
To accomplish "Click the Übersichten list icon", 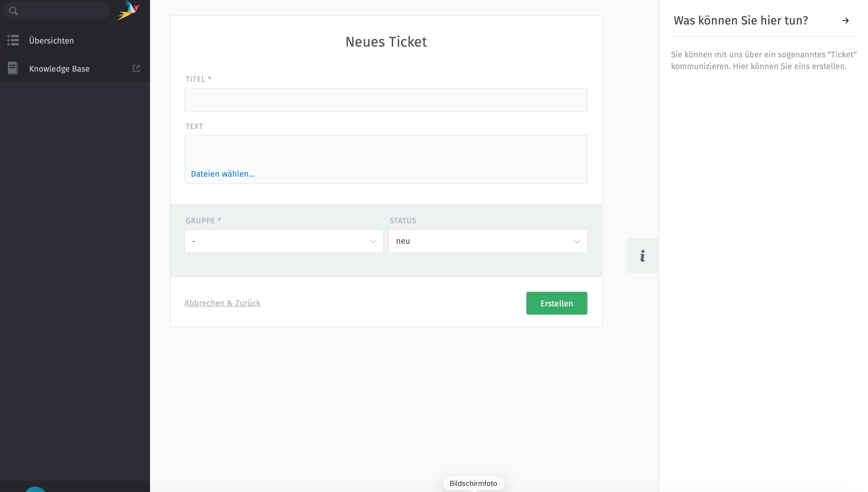I will click(13, 40).
